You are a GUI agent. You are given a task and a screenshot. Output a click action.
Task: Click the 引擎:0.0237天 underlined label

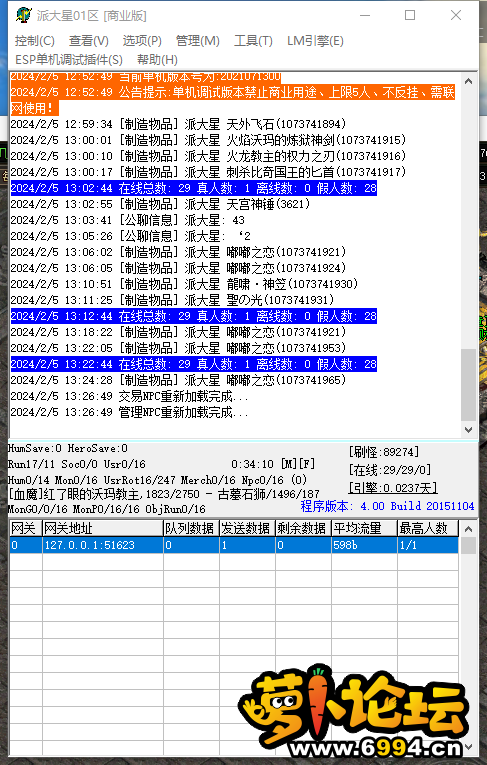point(393,487)
